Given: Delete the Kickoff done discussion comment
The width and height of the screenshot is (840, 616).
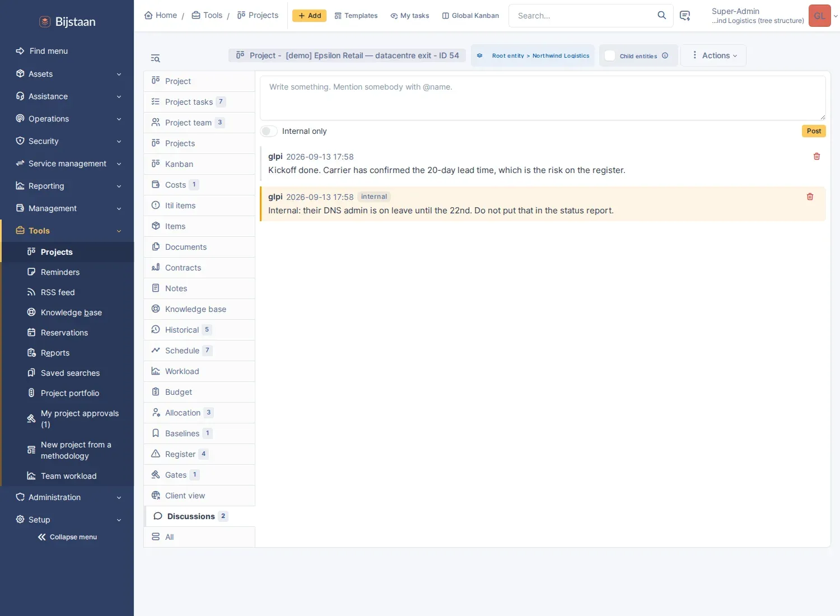Looking at the screenshot, I should 816,156.
